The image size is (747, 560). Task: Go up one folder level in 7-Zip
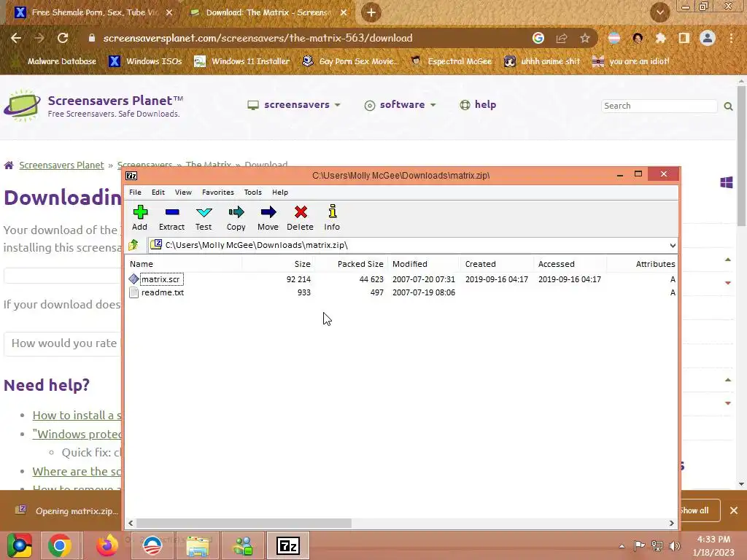coord(133,245)
